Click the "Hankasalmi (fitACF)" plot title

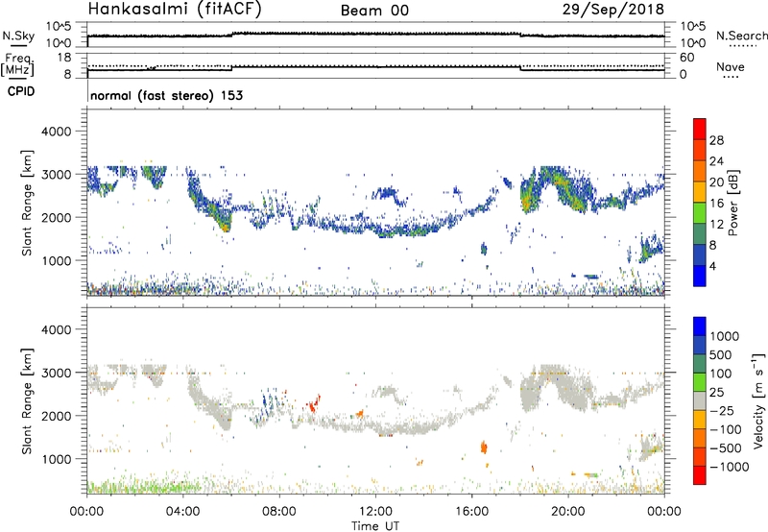(x=175, y=9)
